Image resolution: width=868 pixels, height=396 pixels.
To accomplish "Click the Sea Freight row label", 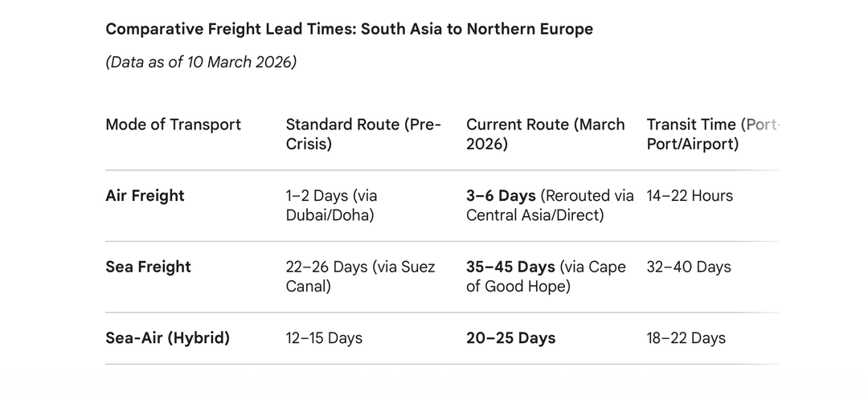I will click(148, 267).
